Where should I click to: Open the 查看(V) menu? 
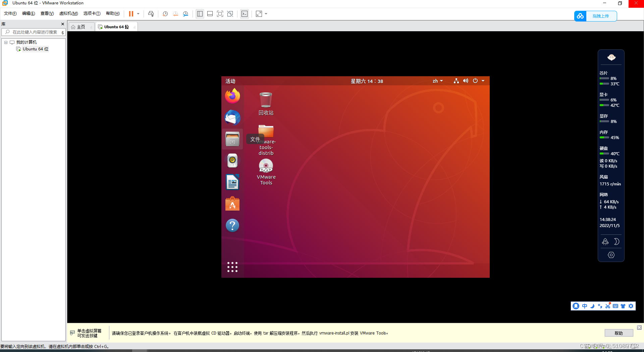[x=47, y=13]
